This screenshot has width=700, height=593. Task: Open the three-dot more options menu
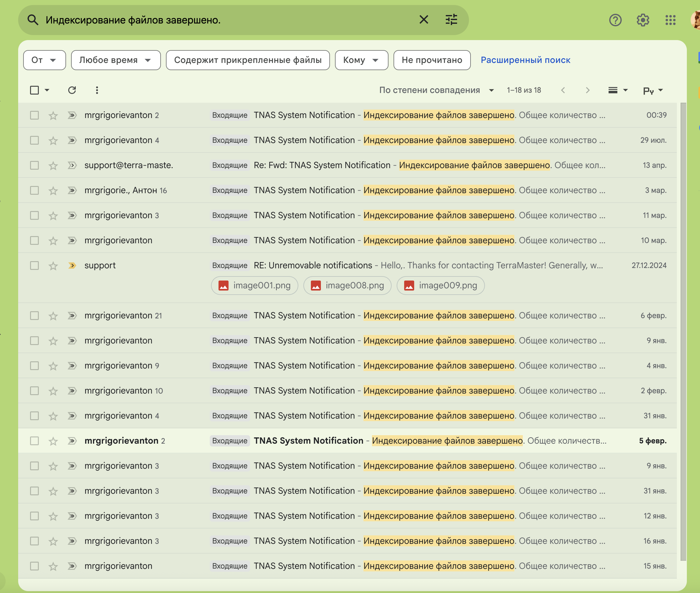coord(97,90)
